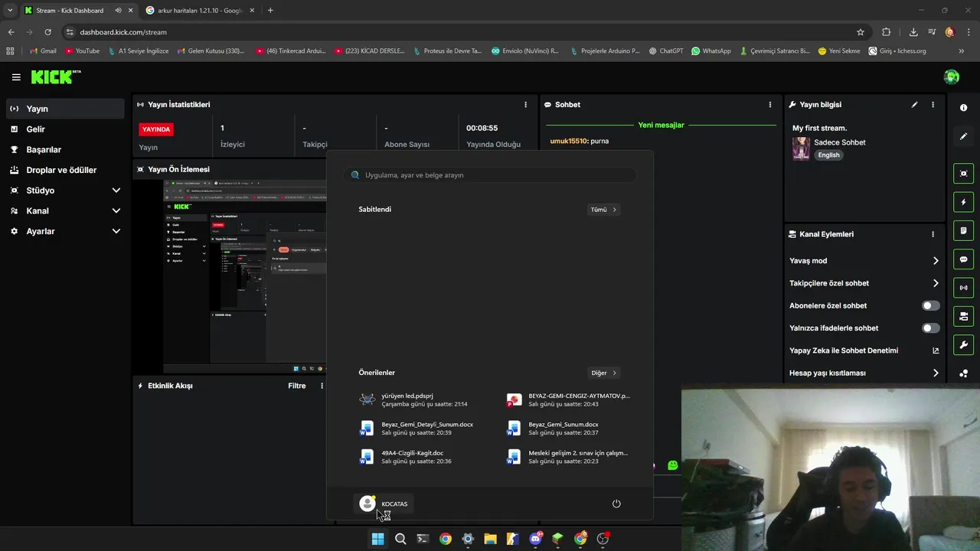The width and height of the screenshot is (980, 551).
Task: Open the YouTube bookmark
Action: tap(83, 51)
